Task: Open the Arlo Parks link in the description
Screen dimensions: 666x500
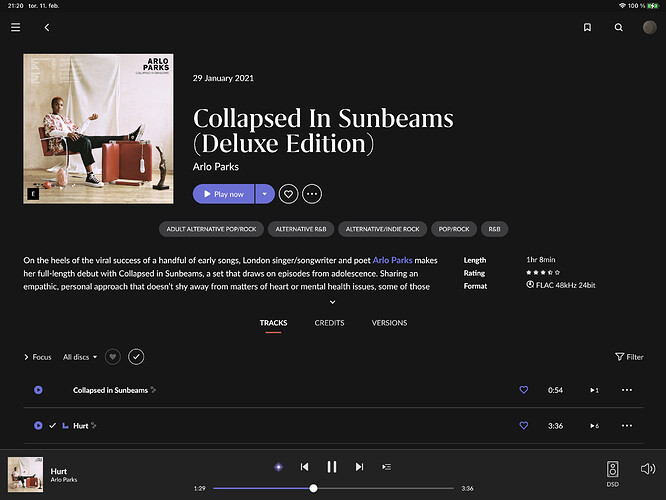Action: coord(392,260)
